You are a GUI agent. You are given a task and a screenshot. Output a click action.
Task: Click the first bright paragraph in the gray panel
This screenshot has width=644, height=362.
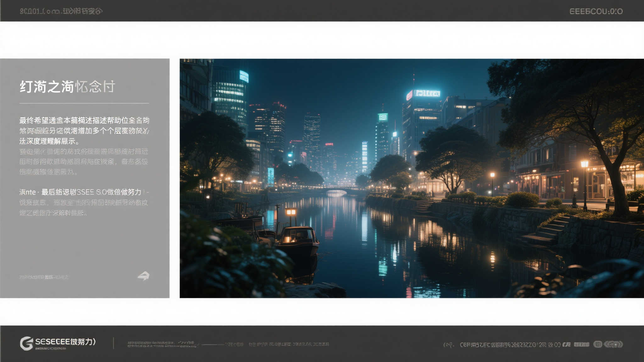point(84,130)
